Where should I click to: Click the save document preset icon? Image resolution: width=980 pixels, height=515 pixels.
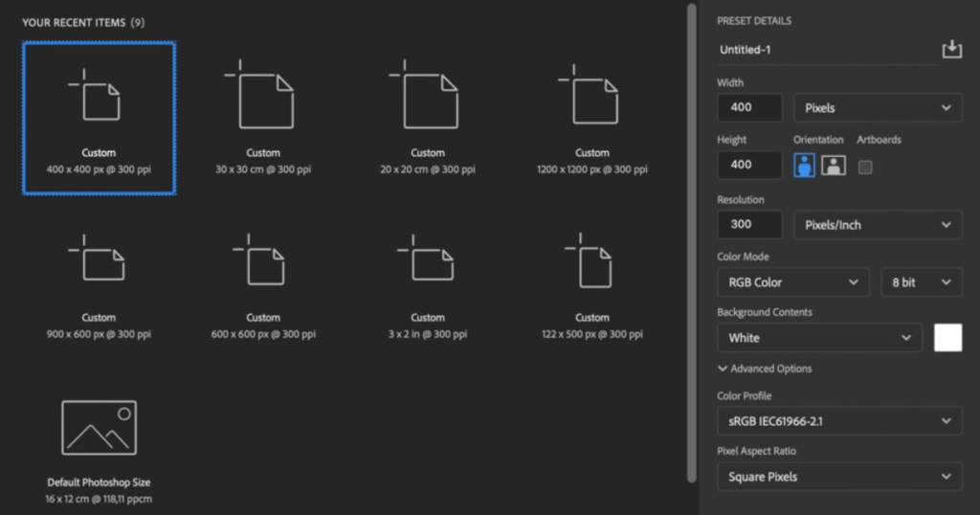pos(952,50)
